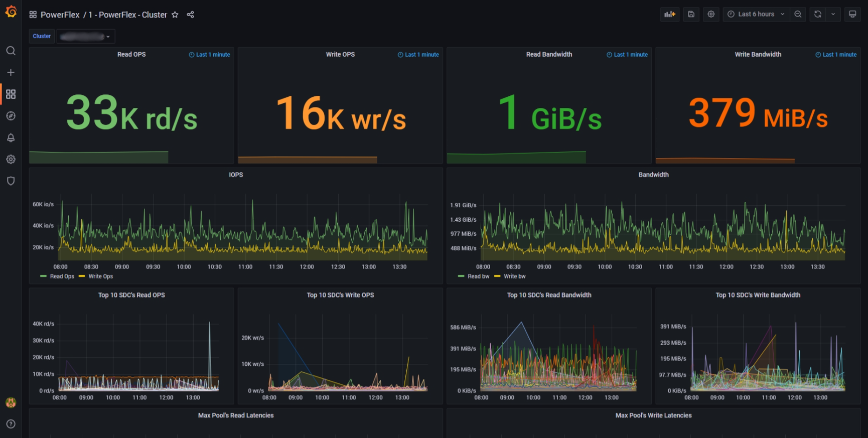
Task: Open the dashboard grid icon beside PowerFlex
Action: point(33,15)
